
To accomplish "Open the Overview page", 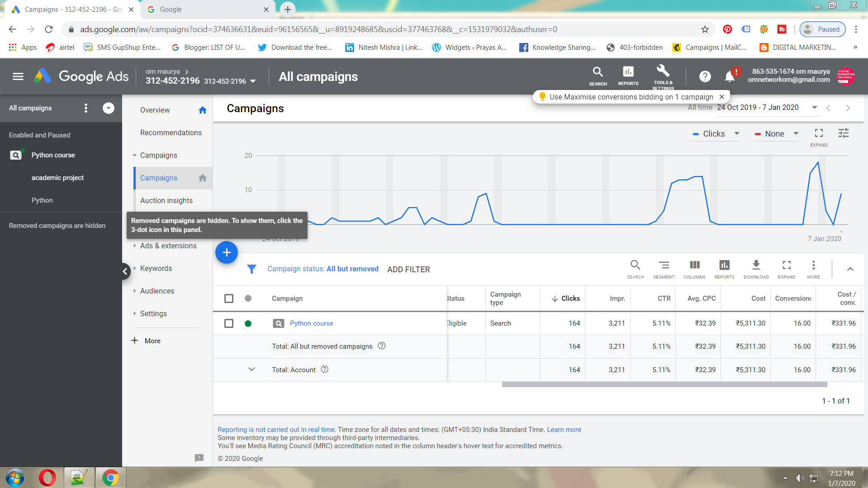I will 155,110.
